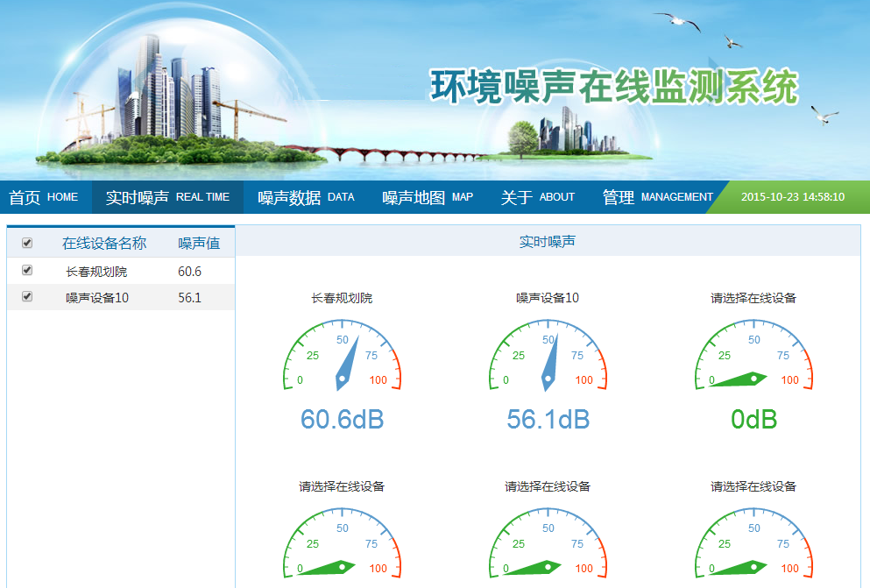
Task: Uncheck the 长春规划院 device checkbox
Action: click(x=27, y=271)
